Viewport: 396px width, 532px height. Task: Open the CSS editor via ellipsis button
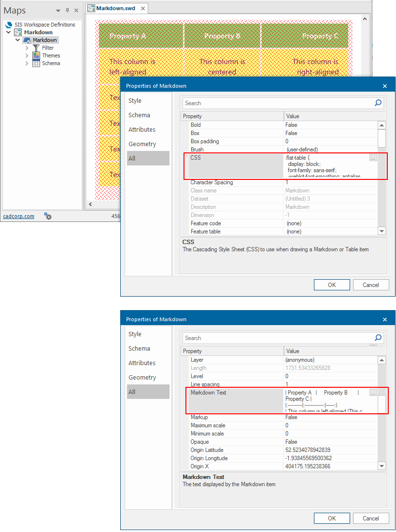point(373,158)
